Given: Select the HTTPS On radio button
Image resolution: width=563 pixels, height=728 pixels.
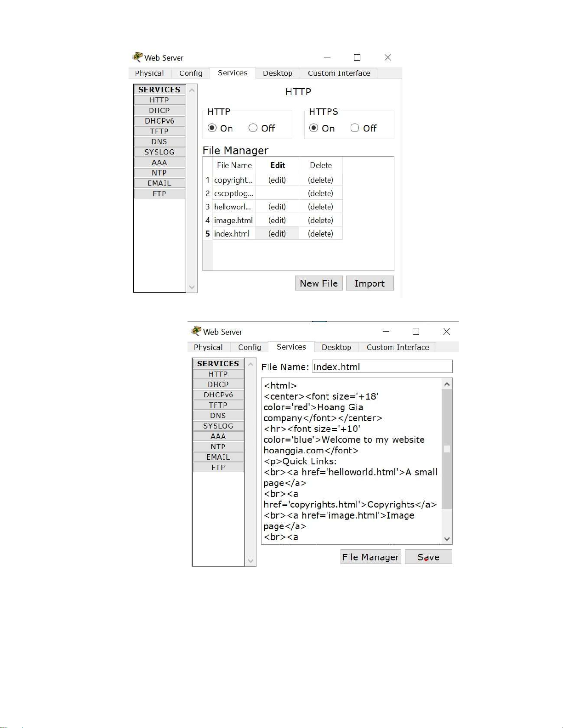Looking at the screenshot, I should coord(314,128).
